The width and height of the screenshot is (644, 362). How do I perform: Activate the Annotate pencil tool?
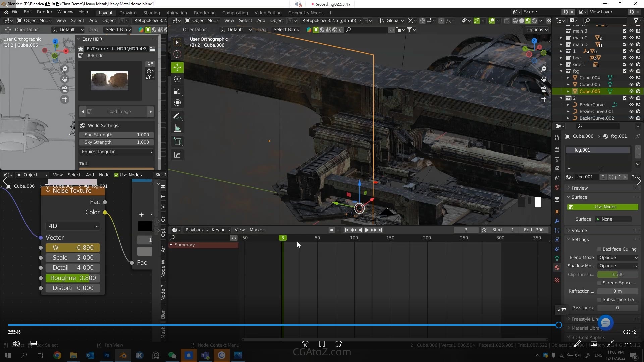(177, 116)
